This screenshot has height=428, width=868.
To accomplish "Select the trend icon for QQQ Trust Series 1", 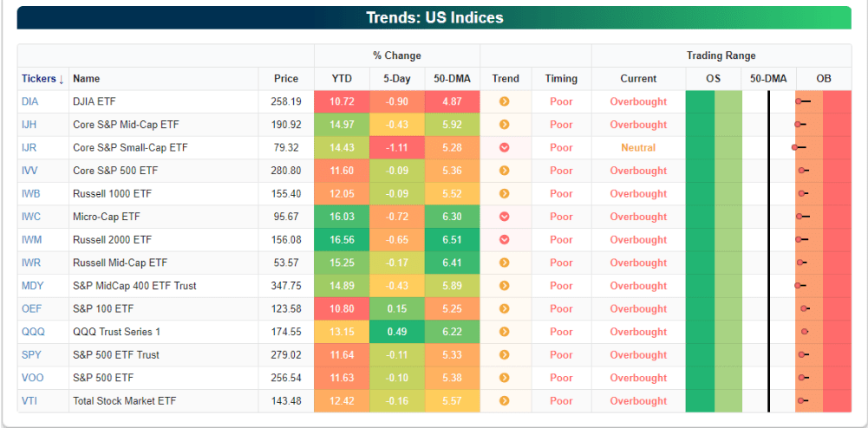I will point(505,332).
